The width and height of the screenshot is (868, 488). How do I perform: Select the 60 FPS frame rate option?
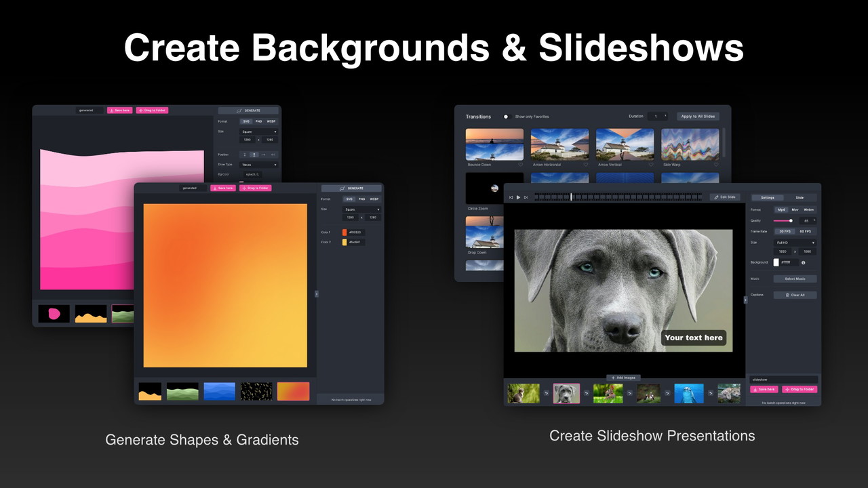pos(805,231)
